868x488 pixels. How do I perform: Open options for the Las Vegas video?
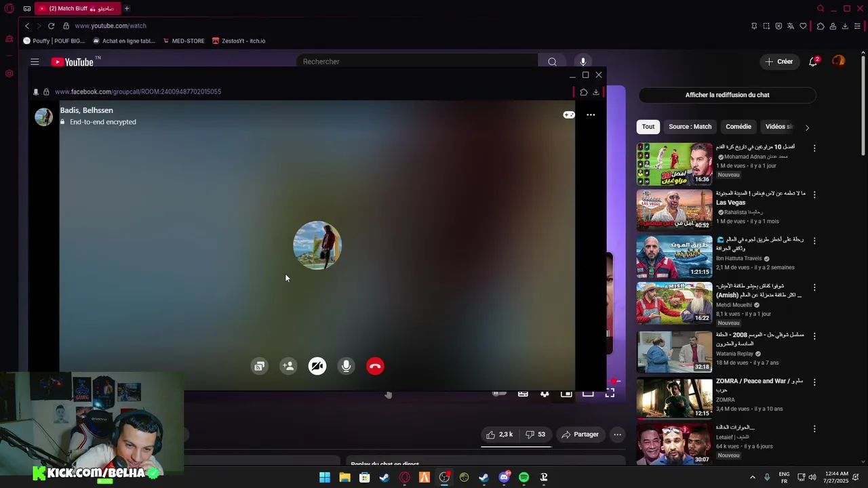pos(814,195)
